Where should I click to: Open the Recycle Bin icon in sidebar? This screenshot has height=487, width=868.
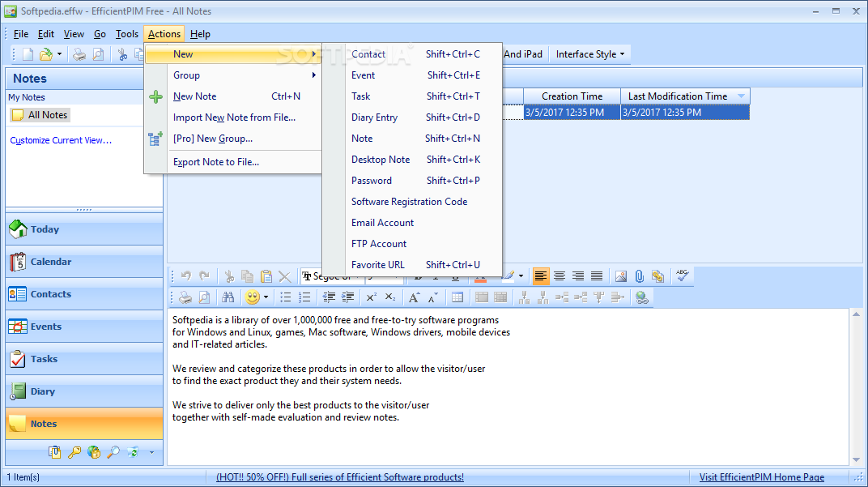coord(133,453)
